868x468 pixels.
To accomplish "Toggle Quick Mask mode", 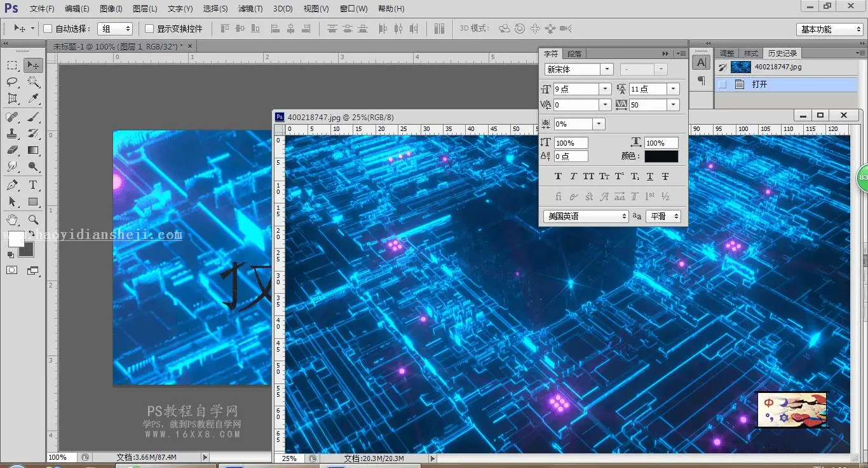I will (12, 270).
